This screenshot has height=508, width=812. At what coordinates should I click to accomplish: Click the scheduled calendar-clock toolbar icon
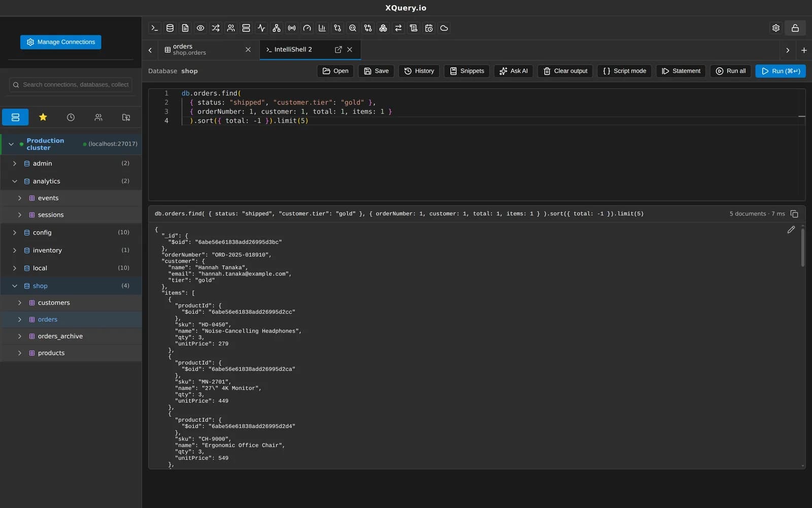[x=429, y=28]
